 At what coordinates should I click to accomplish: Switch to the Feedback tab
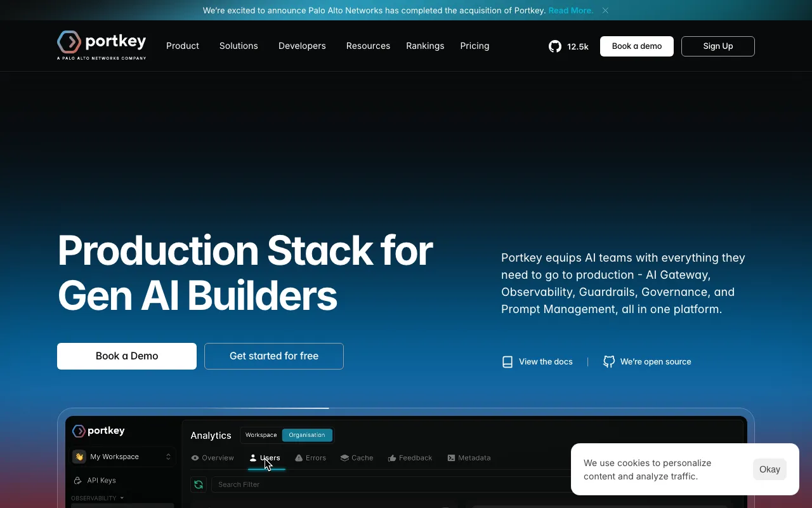pos(410,458)
